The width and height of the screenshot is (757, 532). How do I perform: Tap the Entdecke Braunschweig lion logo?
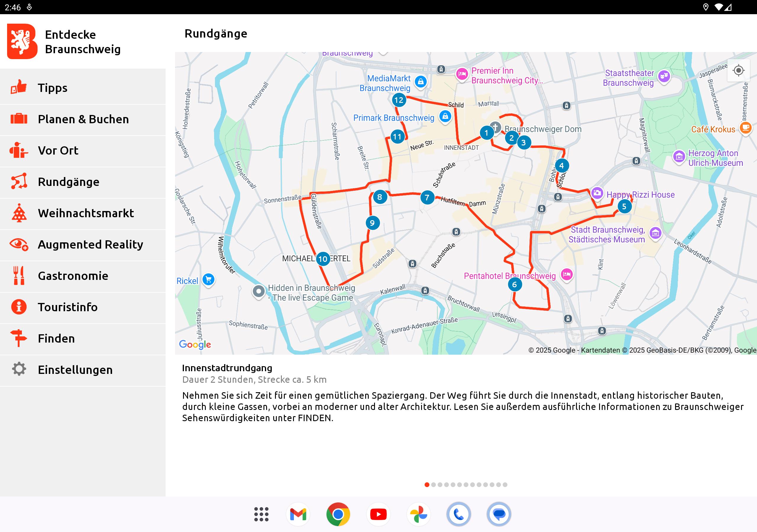point(22,42)
